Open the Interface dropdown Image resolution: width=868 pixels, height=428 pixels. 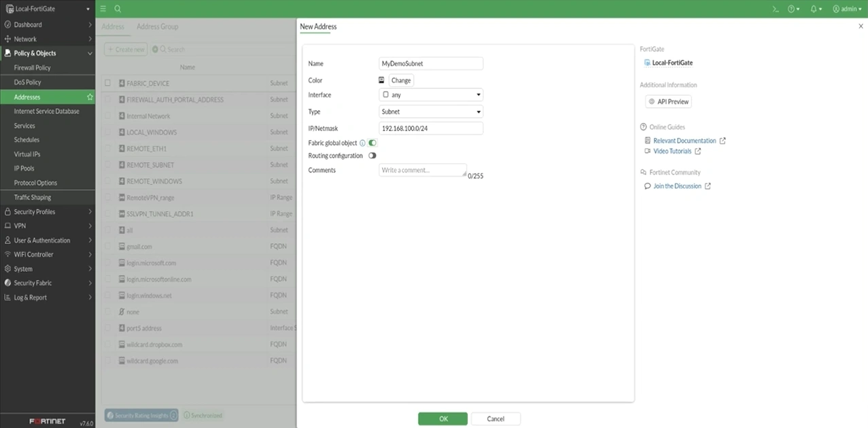click(431, 95)
